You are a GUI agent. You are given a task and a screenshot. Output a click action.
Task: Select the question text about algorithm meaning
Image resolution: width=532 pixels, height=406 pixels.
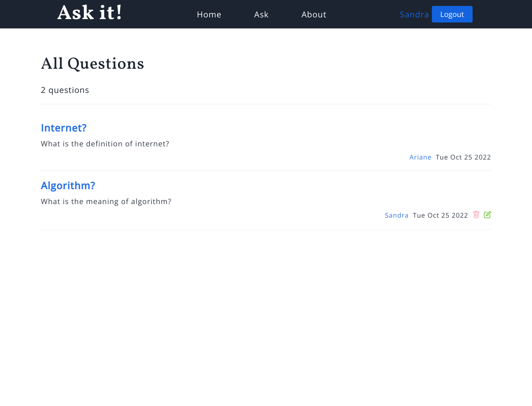[106, 201]
